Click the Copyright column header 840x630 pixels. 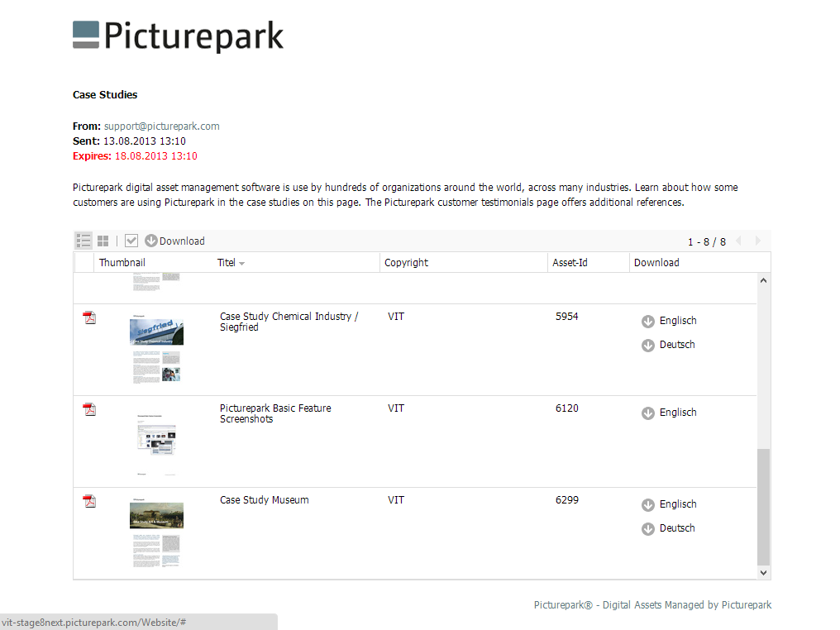406,263
